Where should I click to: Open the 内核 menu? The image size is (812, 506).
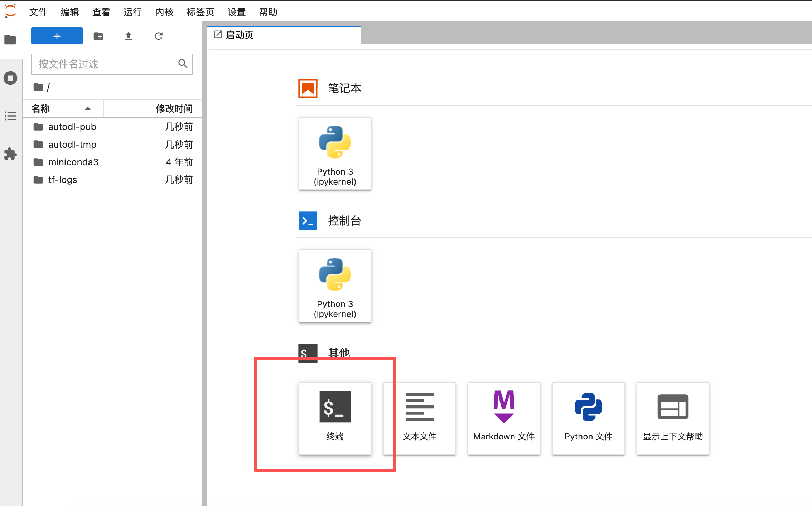(164, 12)
